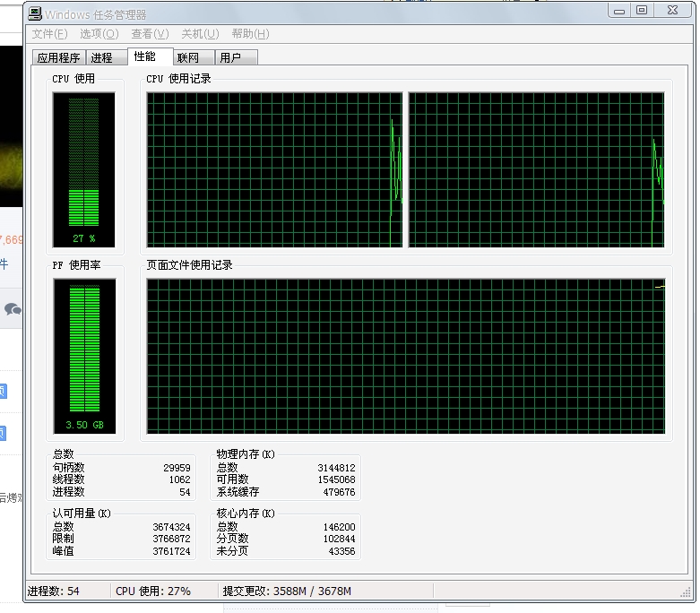Open the 查看(V) menu
The width and height of the screenshot is (700, 613).
pos(150,34)
